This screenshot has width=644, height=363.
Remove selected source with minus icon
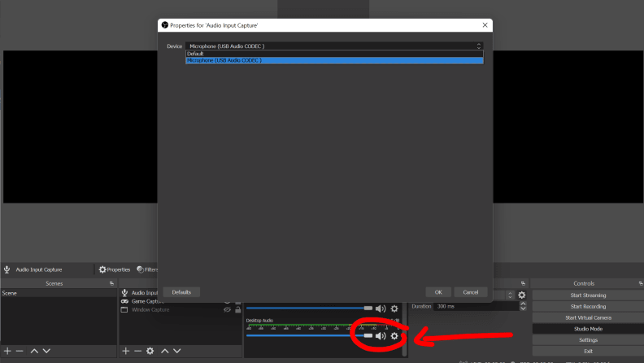137,351
